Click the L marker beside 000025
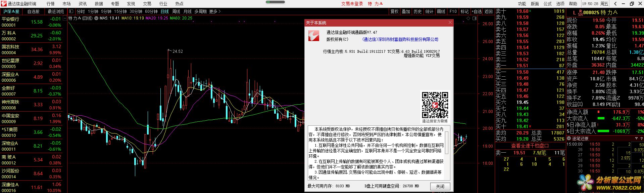644x193 pixels. tap(574, 13)
